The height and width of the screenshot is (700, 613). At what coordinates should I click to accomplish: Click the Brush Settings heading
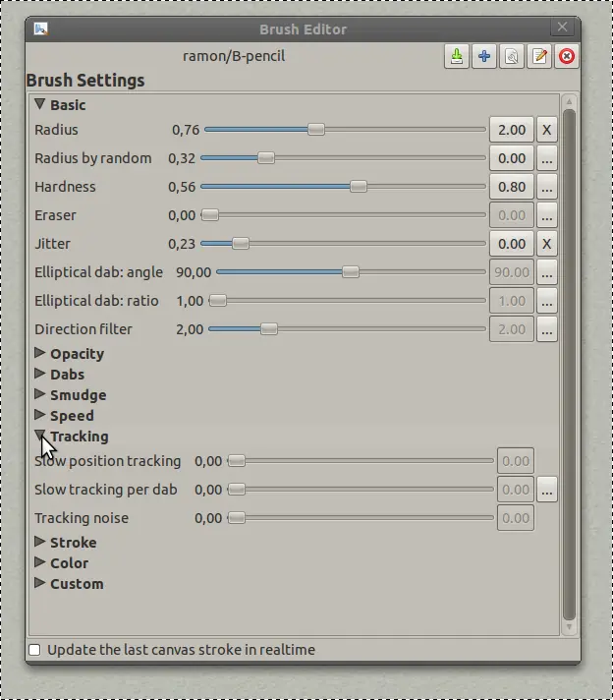(85, 81)
